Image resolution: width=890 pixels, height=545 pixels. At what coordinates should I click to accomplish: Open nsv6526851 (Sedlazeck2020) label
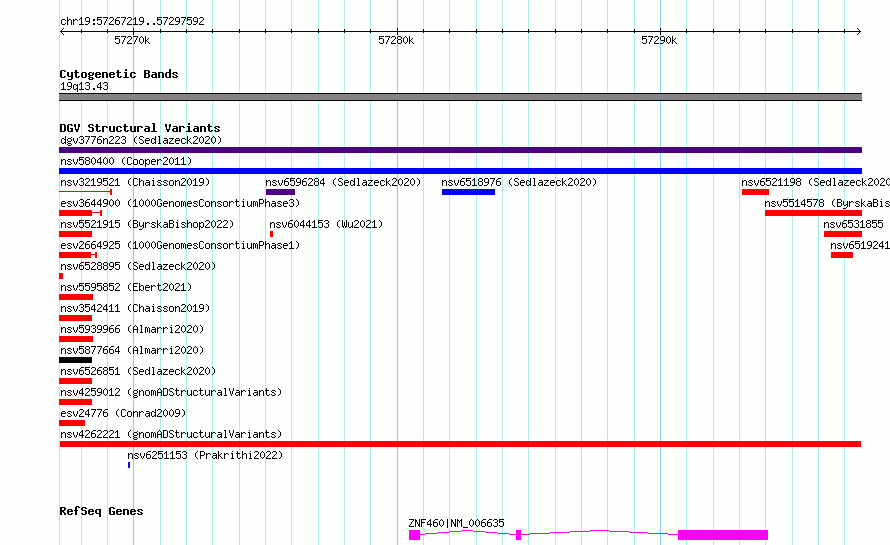[x=138, y=371]
